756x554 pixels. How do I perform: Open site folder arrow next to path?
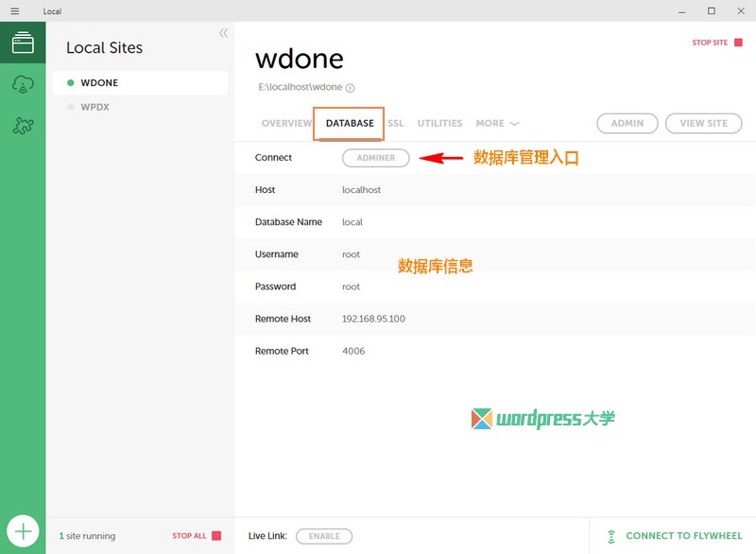(x=351, y=88)
